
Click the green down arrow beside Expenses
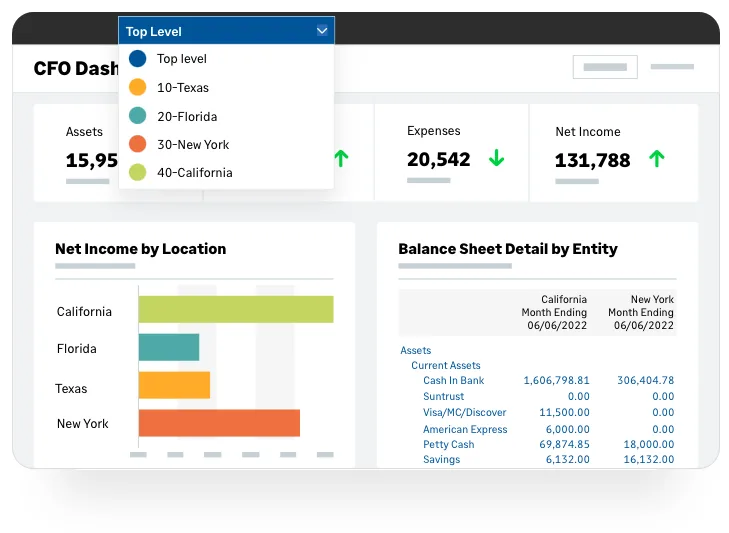497,158
